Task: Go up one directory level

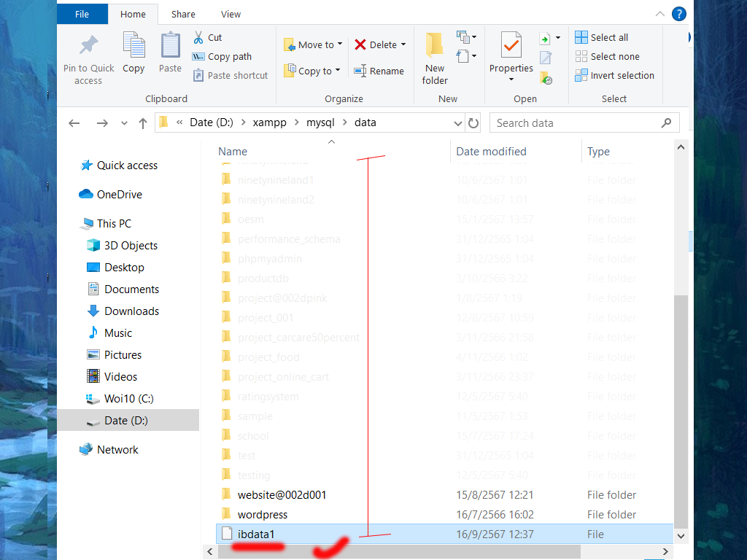Action: click(x=143, y=123)
